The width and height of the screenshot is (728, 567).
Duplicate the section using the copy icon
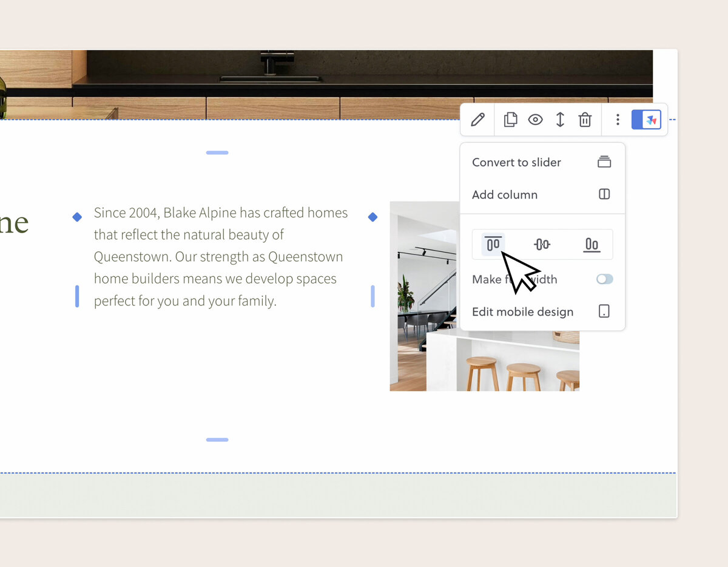(x=510, y=120)
